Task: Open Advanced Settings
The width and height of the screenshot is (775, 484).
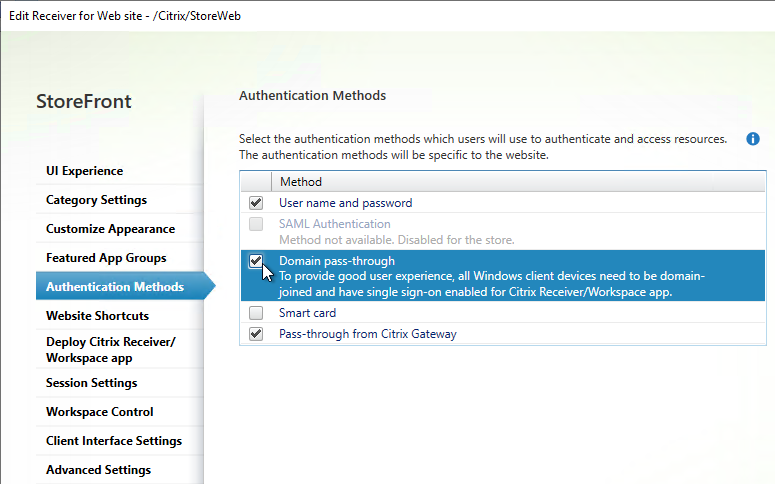Action: coord(98,470)
